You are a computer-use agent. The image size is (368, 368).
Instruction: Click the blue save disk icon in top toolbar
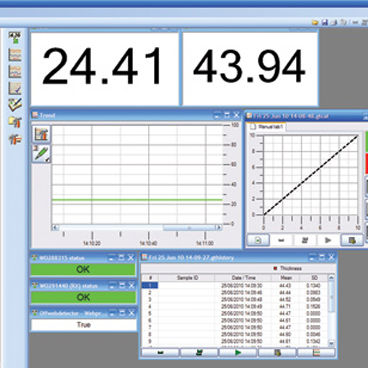(x=324, y=22)
